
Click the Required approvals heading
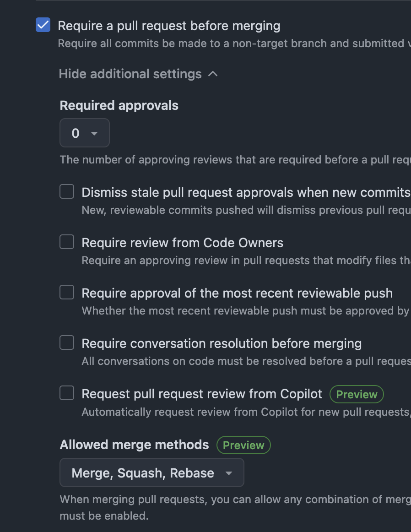(x=119, y=105)
